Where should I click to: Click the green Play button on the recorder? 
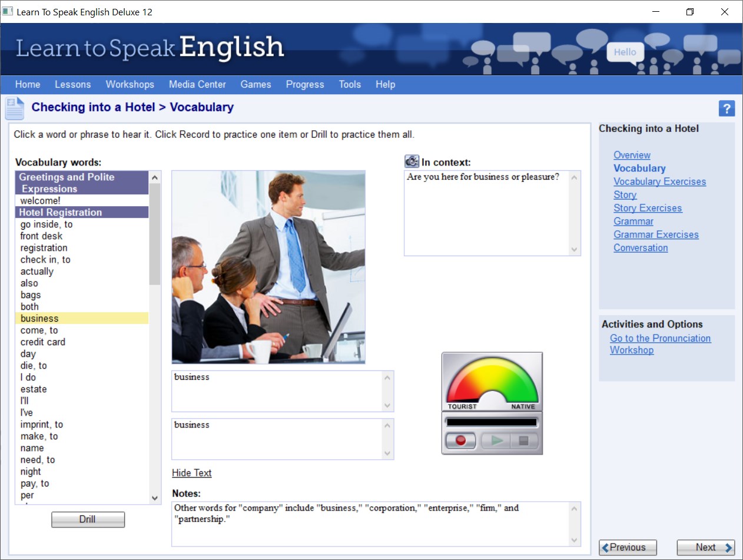(497, 440)
